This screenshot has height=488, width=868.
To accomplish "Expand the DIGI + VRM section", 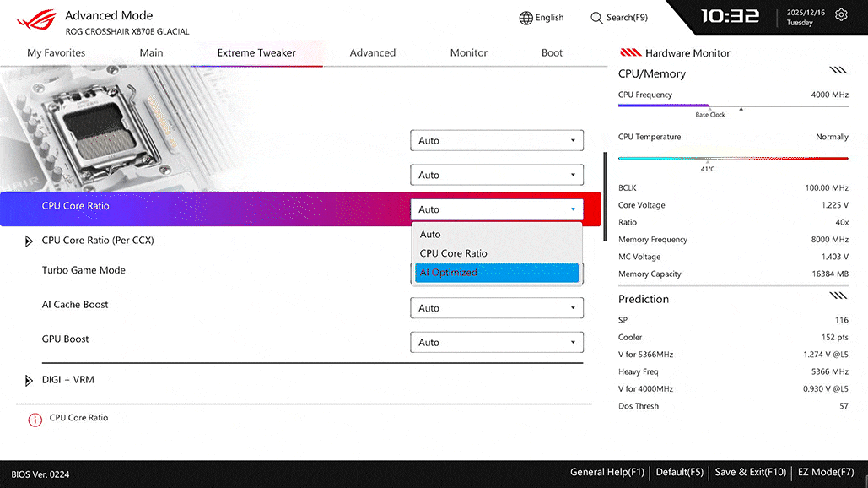I will point(30,381).
